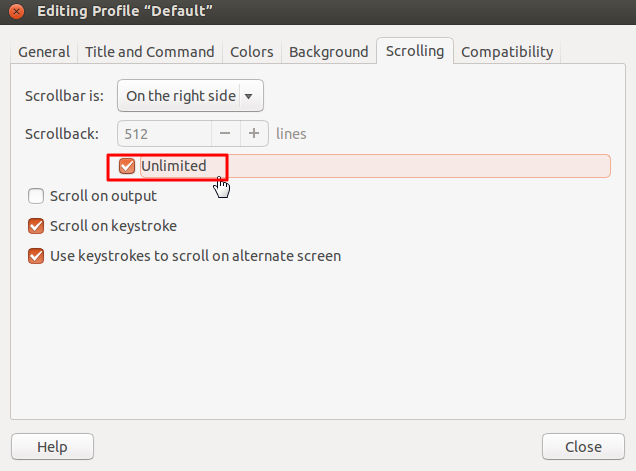The height and width of the screenshot is (471, 636).
Task: Click the scrollback lines number field
Action: (165, 133)
